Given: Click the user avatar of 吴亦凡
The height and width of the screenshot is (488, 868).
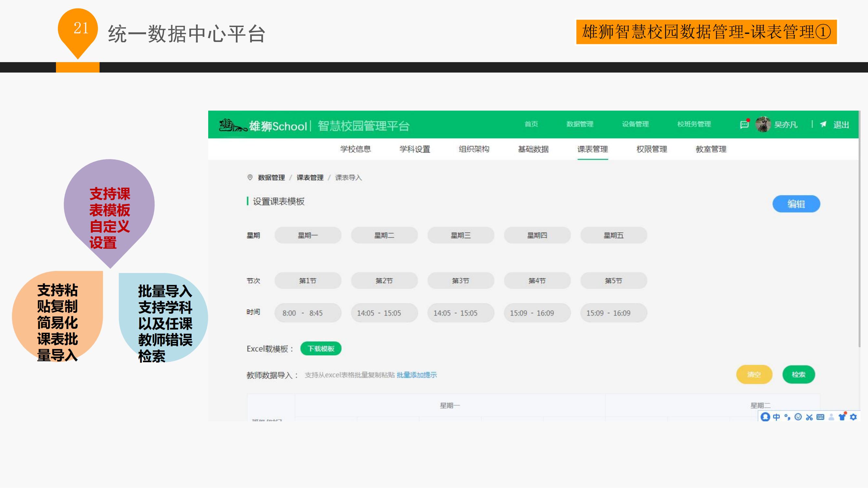Looking at the screenshot, I should point(763,124).
